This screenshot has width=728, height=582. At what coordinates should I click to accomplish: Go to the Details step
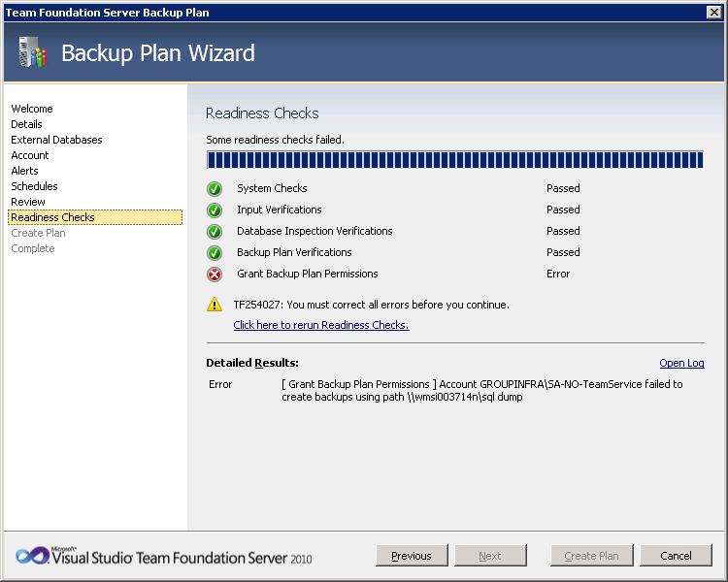tap(27, 124)
